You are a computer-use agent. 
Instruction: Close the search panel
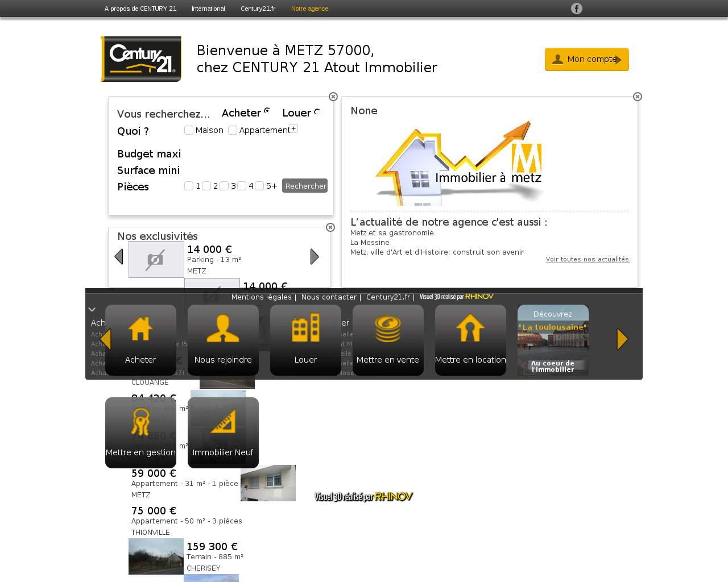pos(333,97)
